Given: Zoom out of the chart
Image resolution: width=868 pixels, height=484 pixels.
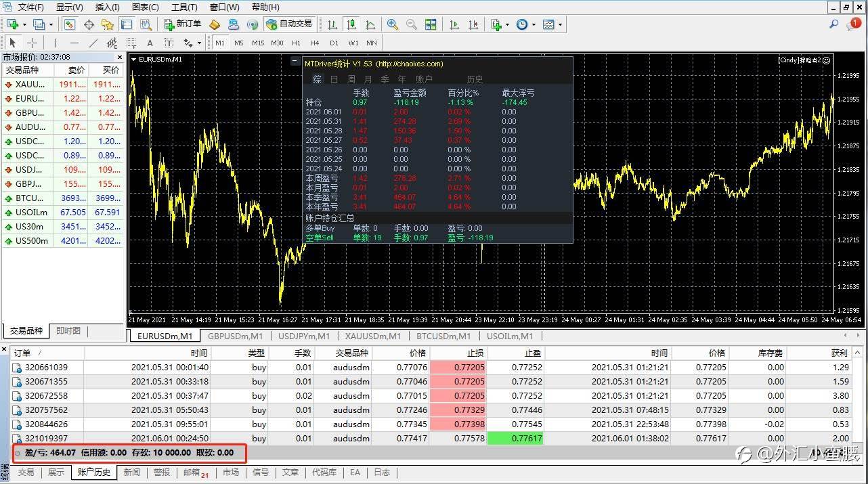Looking at the screenshot, I should click(x=412, y=24).
